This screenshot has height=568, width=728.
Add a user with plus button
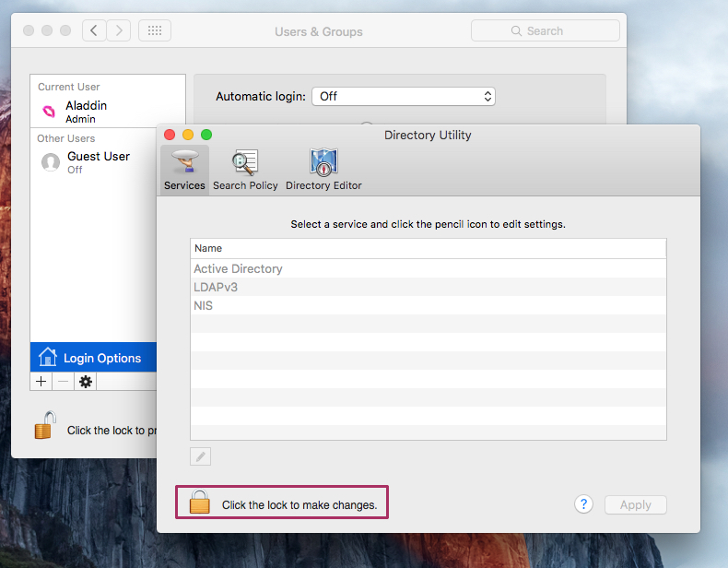[x=41, y=382]
